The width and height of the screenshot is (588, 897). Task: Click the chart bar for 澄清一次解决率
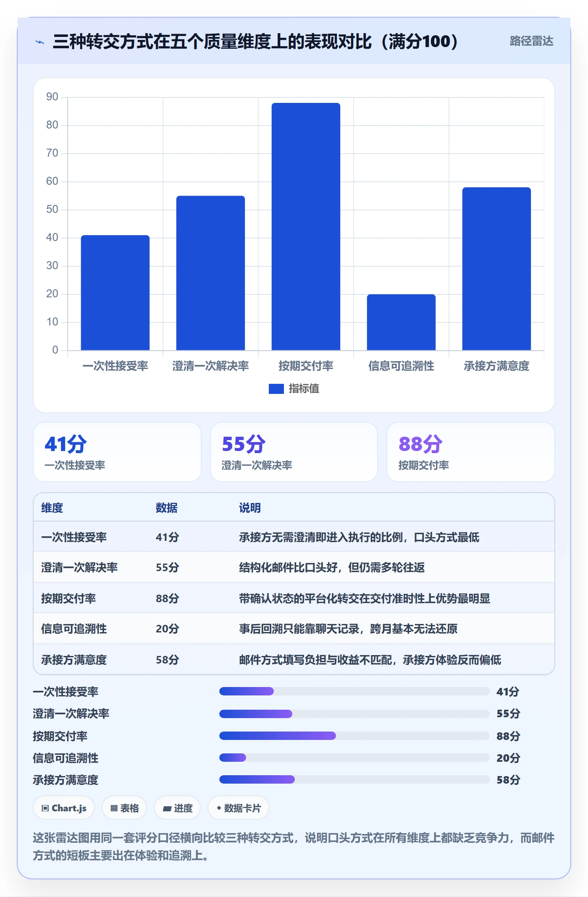[x=210, y=273]
